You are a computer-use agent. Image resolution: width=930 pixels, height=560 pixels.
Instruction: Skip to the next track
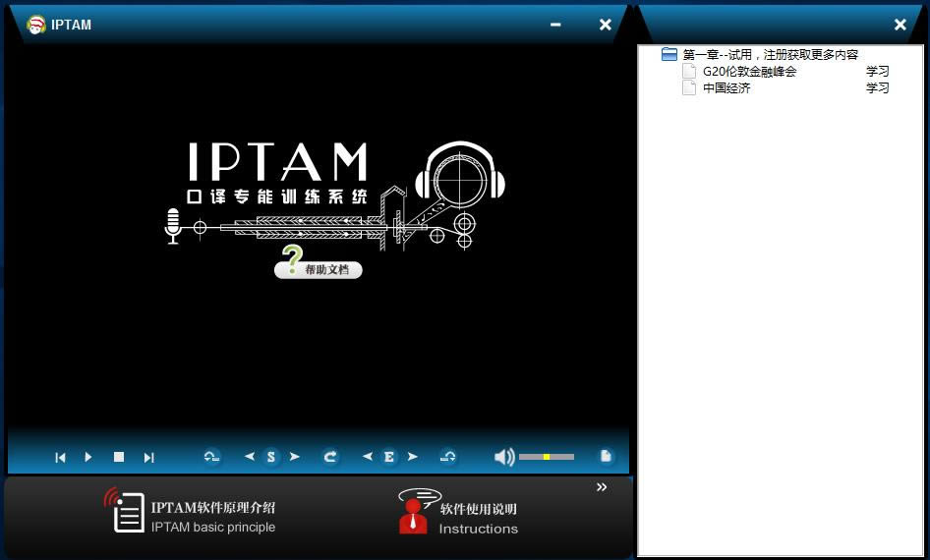pos(149,457)
